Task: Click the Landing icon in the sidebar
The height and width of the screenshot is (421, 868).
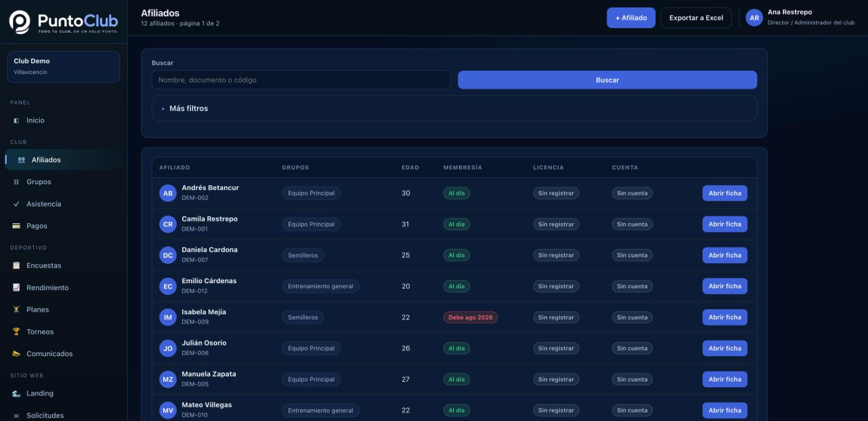Action: 16,394
